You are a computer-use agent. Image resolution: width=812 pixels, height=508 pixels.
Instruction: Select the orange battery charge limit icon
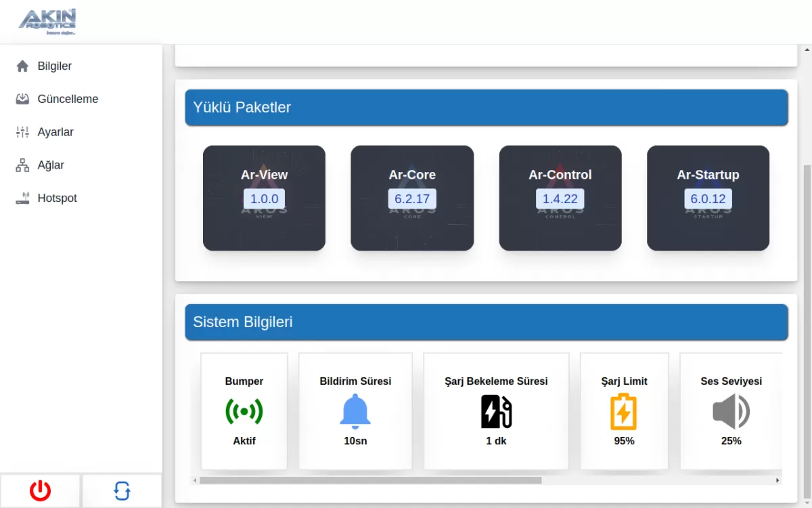pyautogui.click(x=624, y=412)
